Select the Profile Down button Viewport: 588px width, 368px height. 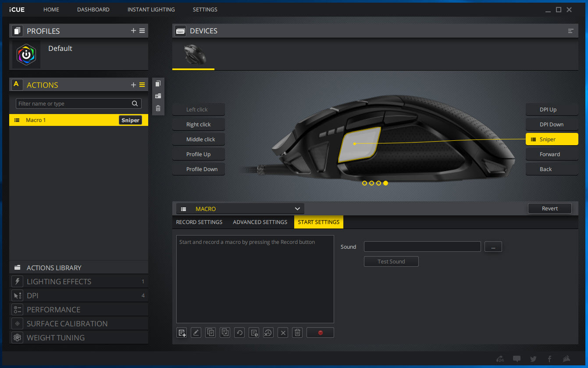click(199, 169)
